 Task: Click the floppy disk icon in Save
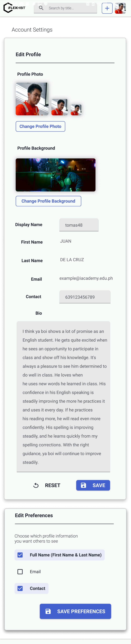(x=83, y=485)
